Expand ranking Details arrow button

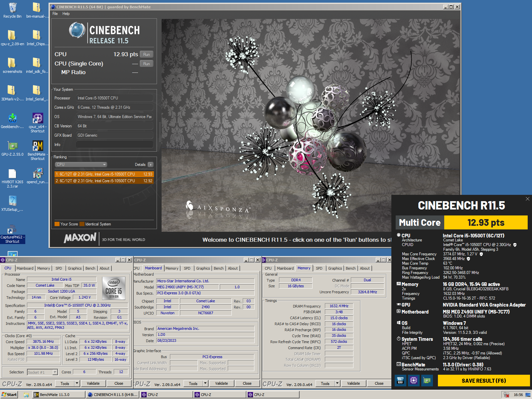(151, 165)
